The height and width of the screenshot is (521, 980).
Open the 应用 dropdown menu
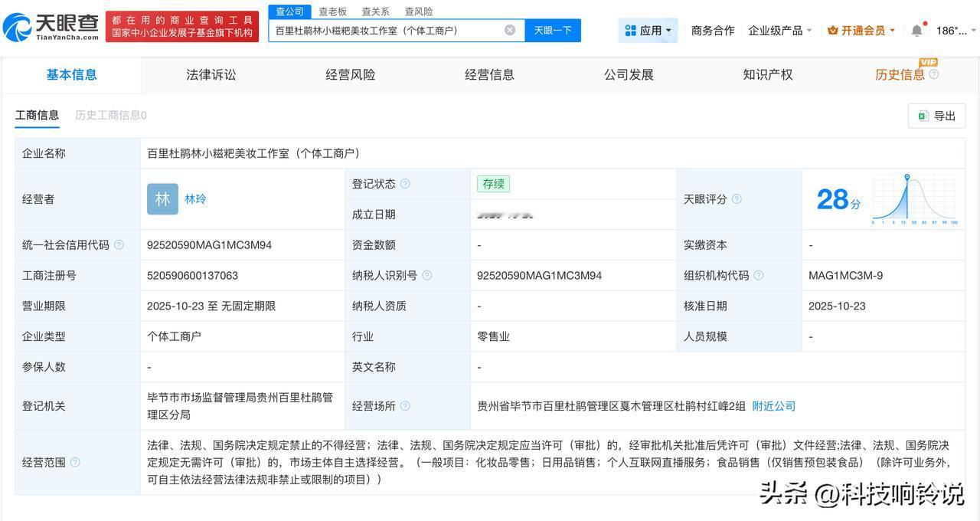tap(648, 31)
